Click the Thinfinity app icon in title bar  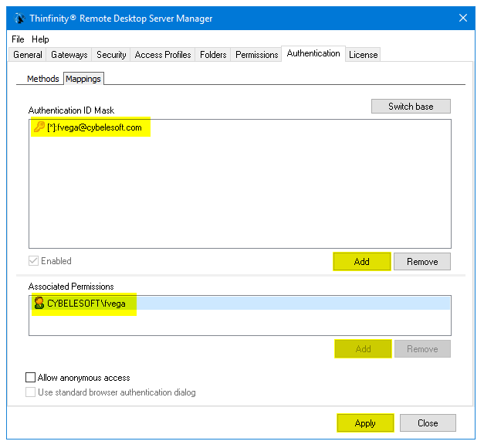pos(20,19)
